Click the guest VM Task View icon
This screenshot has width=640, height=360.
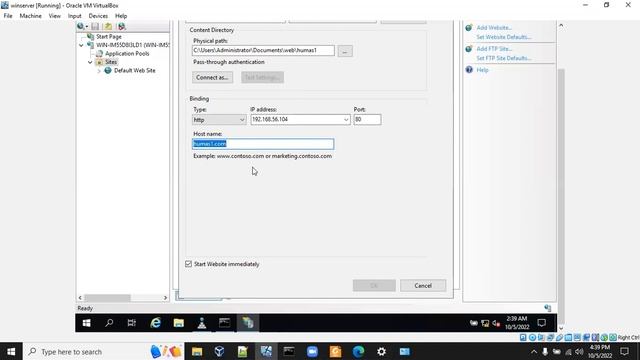click(x=131, y=323)
